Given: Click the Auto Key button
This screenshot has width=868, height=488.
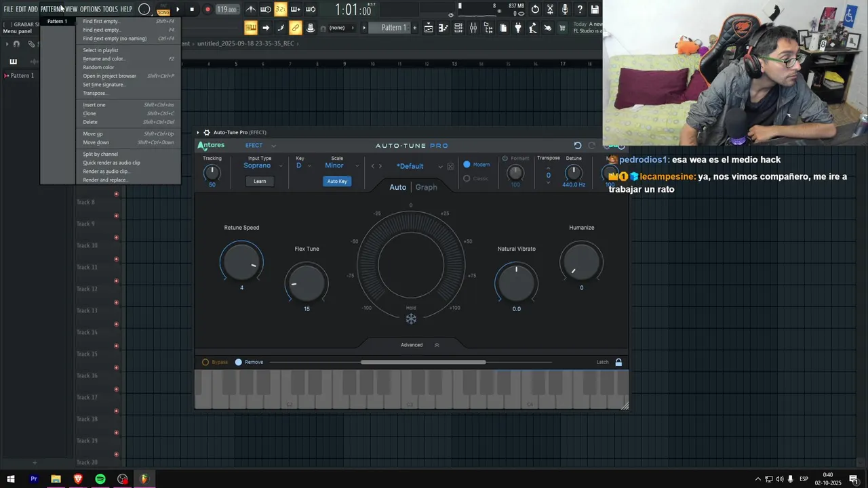Looking at the screenshot, I should 337,181.
